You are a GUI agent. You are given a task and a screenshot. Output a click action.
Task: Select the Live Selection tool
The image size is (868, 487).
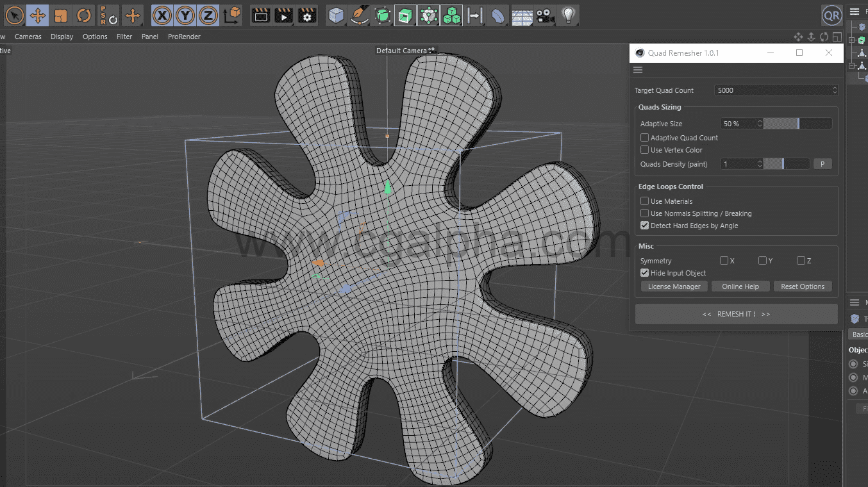point(14,15)
